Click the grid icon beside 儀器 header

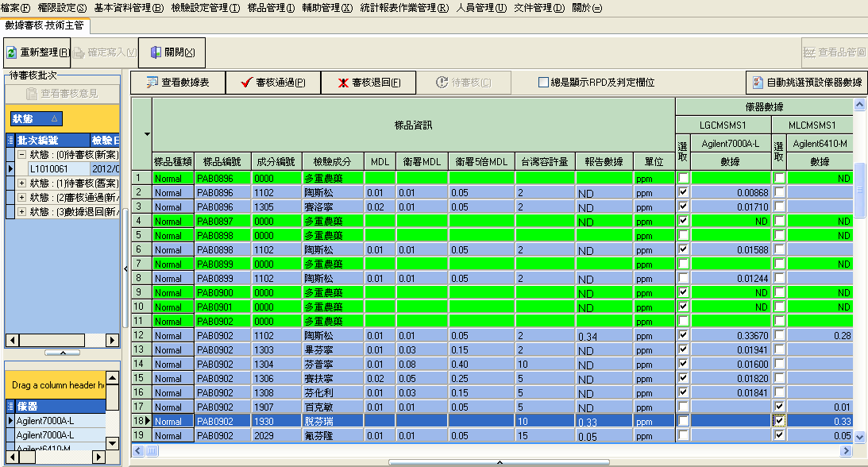click(x=10, y=406)
